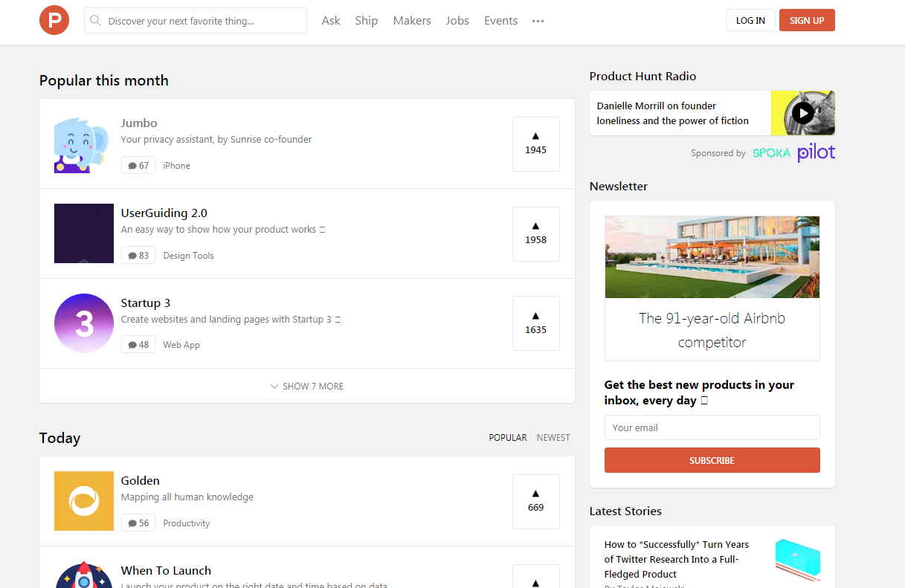Visit the Pilot sponsor logo
The width and height of the screenshot is (905, 588).
pos(817,153)
